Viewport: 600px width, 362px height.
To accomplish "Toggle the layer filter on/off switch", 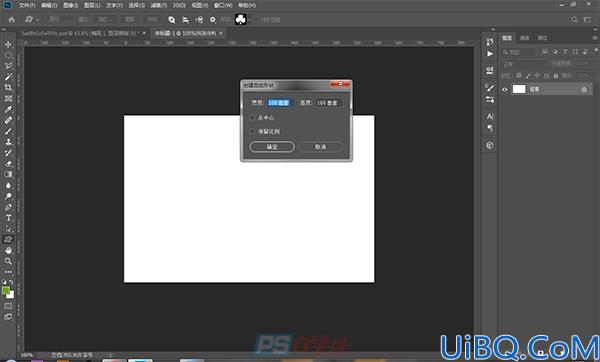I will point(596,51).
